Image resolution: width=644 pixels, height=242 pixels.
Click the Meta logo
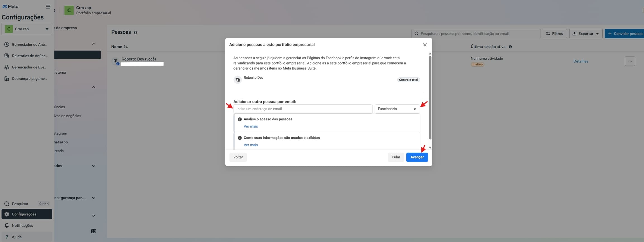pos(10,6)
